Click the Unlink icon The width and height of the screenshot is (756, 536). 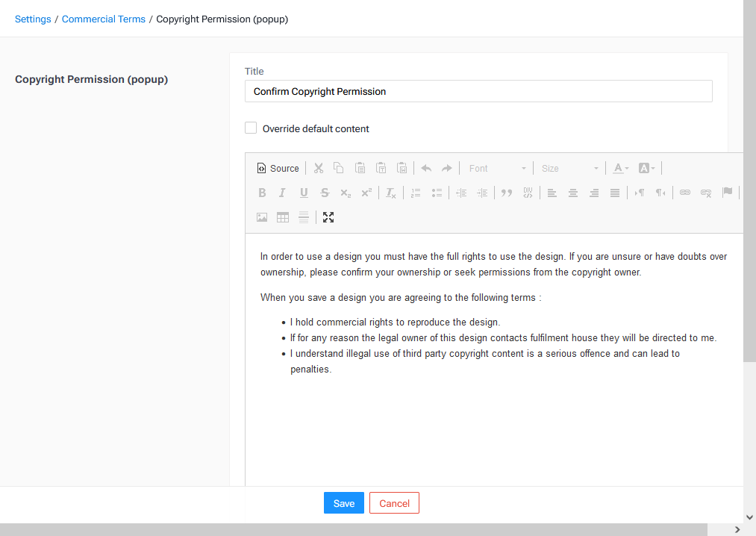(x=706, y=193)
